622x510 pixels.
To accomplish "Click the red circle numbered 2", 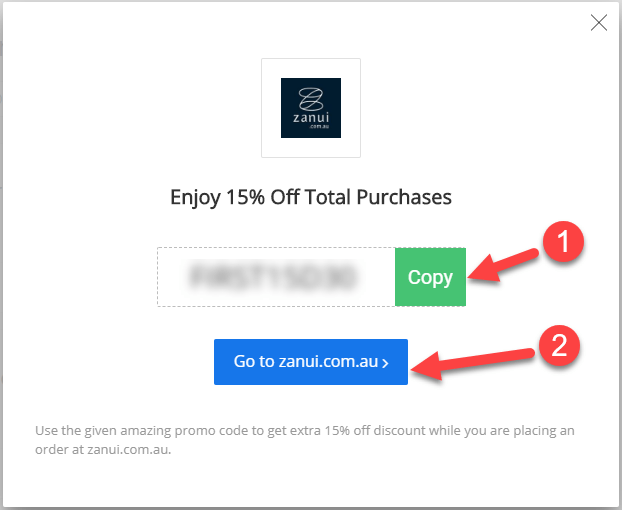I will pos(559,345).
